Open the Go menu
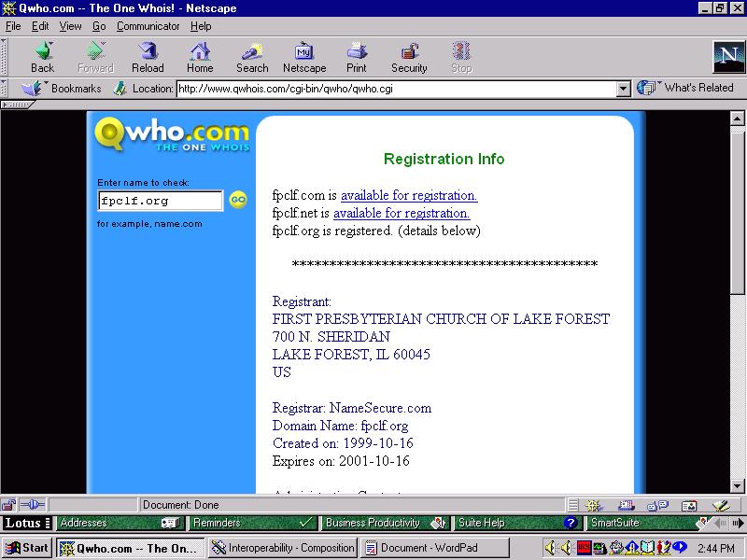Image resolution: width=747 pixels, height=560 pixels. [99, 26]
